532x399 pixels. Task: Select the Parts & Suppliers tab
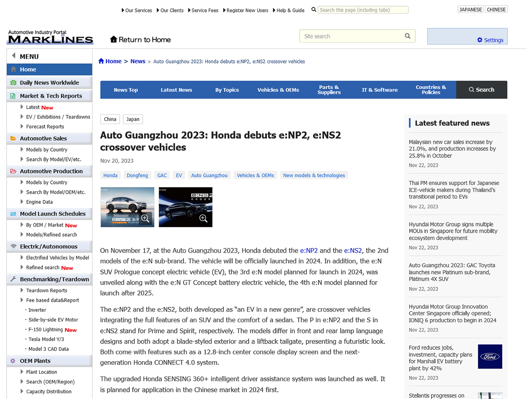pos(329,90)
